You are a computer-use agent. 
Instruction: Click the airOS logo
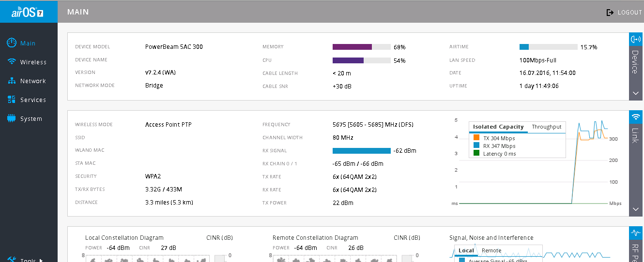[x=28, y=12]
